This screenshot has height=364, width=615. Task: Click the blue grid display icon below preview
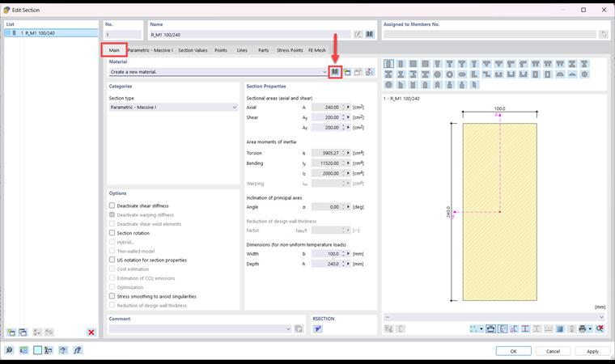tap(560, 328)
